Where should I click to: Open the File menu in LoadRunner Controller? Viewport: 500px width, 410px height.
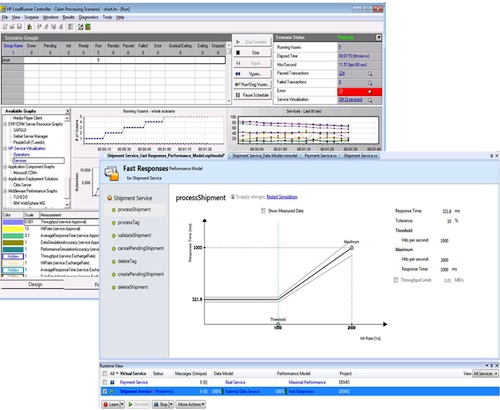(x=5, y=17)
